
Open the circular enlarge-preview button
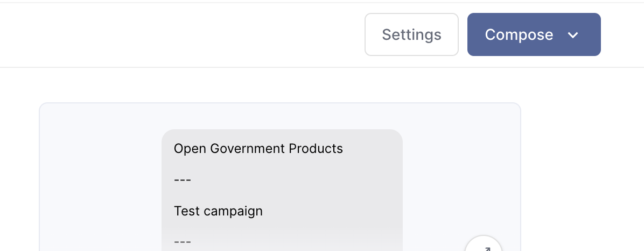click(484, 245)
